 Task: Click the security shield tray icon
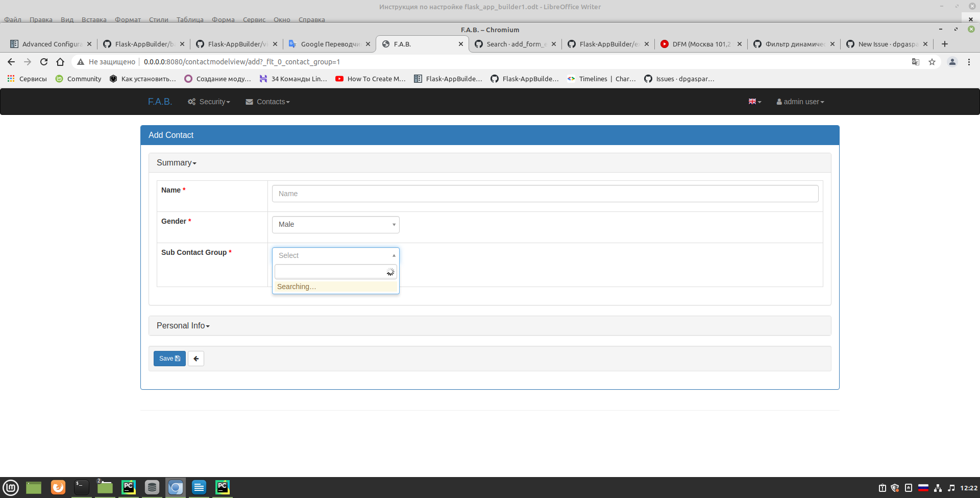[895, 488]
